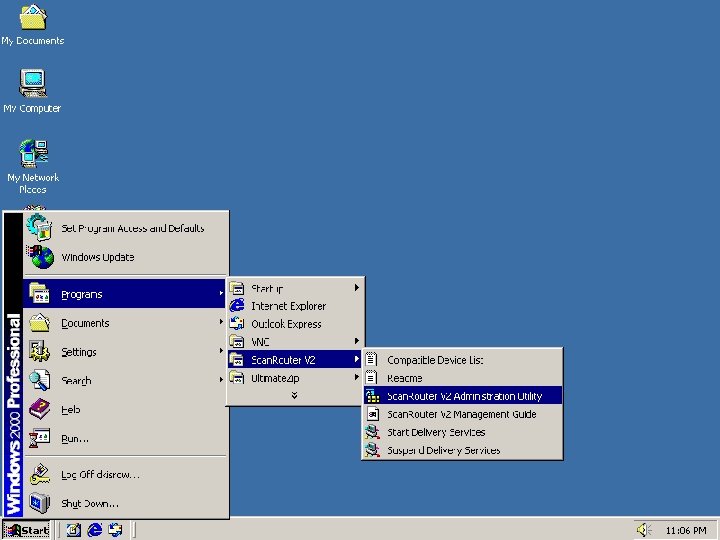Open Compatible Device List

coord(462,360)
